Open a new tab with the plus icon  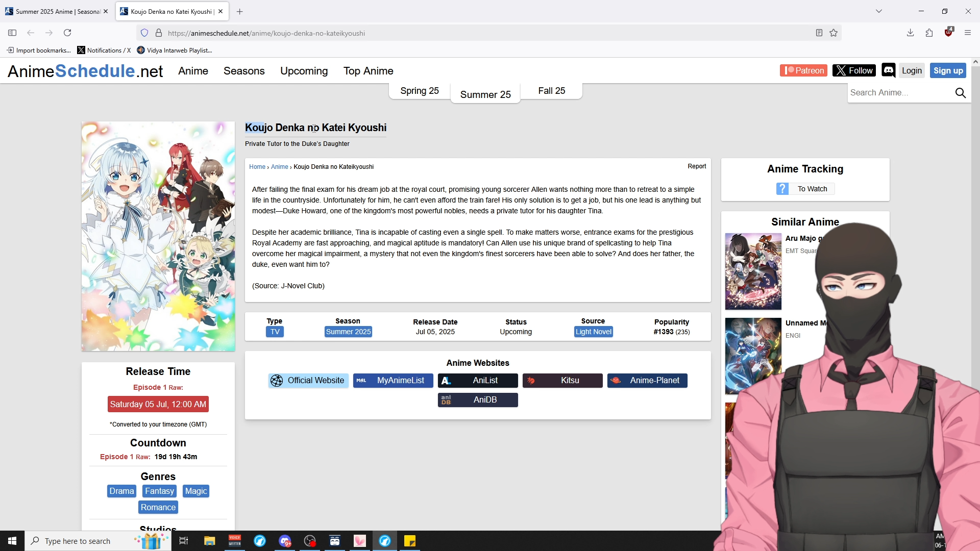240,11
